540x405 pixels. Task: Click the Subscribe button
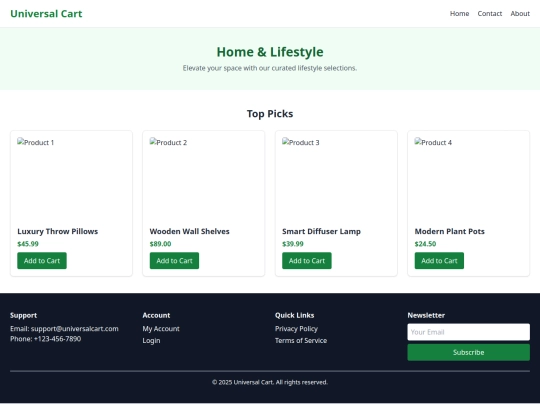(x=468, y=352)
